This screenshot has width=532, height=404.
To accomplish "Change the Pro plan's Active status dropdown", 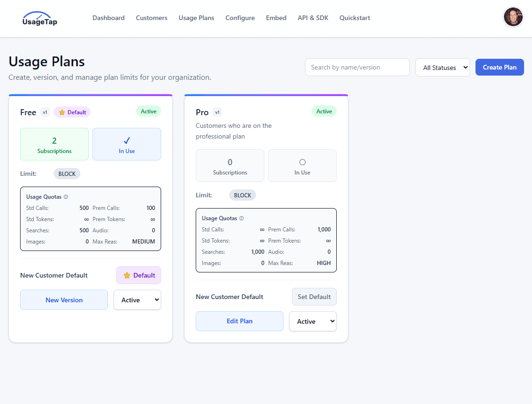I will click(312, 321).
